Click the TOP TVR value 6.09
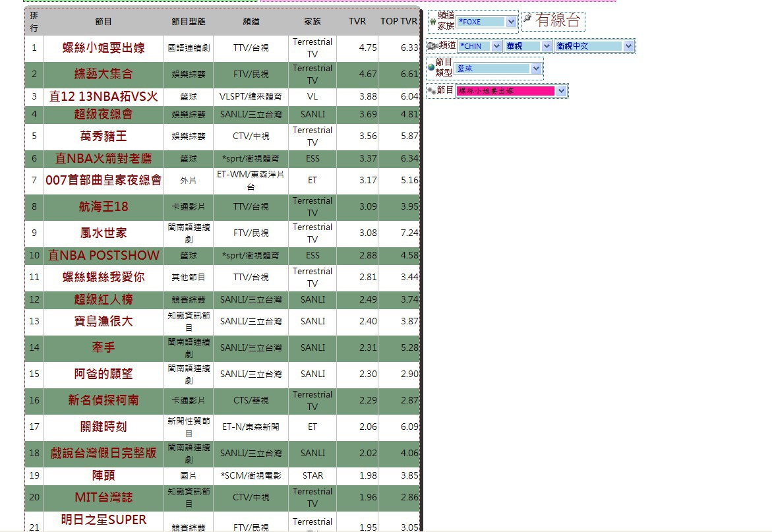The height and width of the screenshot is (532, 772). click(x=409, y=427)
